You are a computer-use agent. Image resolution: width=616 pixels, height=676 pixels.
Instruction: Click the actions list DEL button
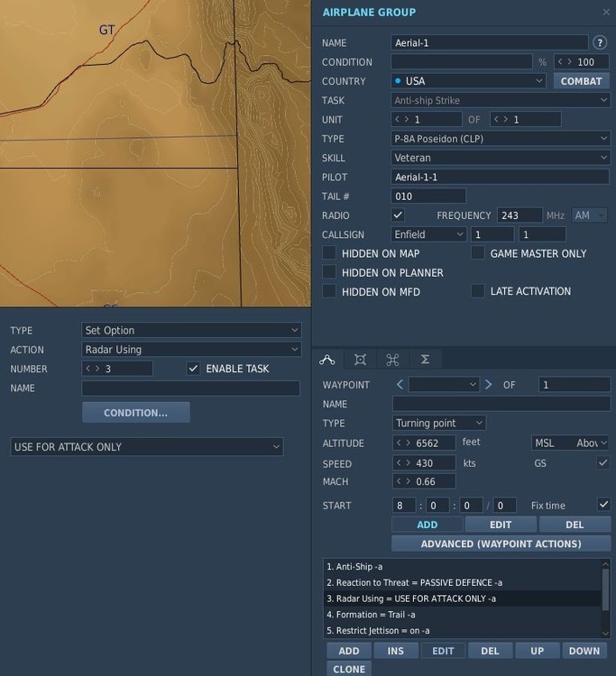coord(490,651)
